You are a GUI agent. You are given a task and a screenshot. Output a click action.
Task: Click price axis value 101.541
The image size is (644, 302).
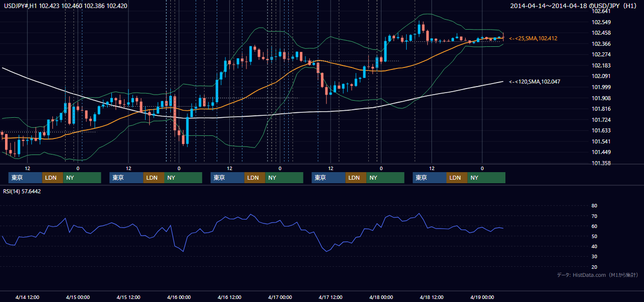tap(601, 141)
